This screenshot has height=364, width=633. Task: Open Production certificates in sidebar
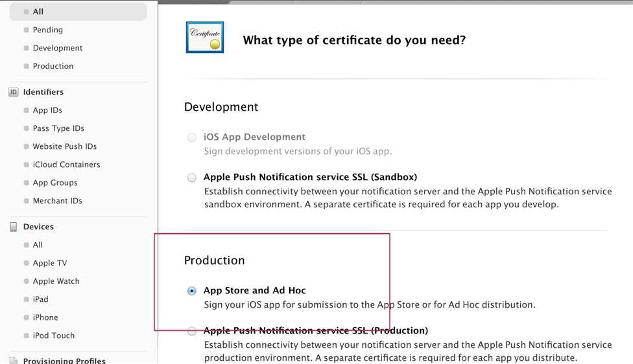(x=53, y=66)
